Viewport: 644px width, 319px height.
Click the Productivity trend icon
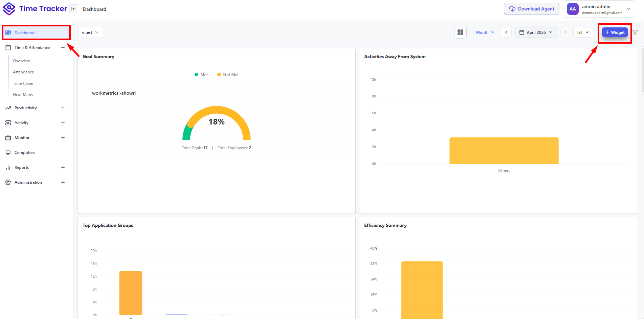point(8,108)
